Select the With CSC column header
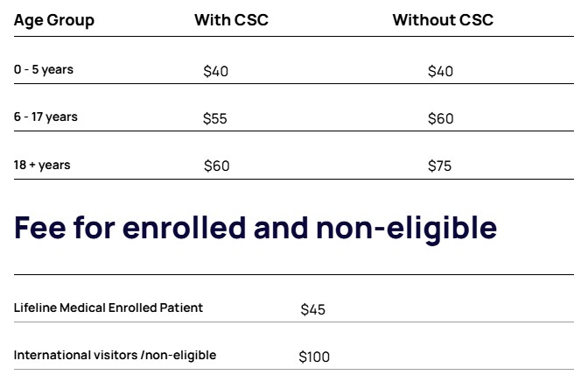Screen dimensions: 588x382 point(231,19)
